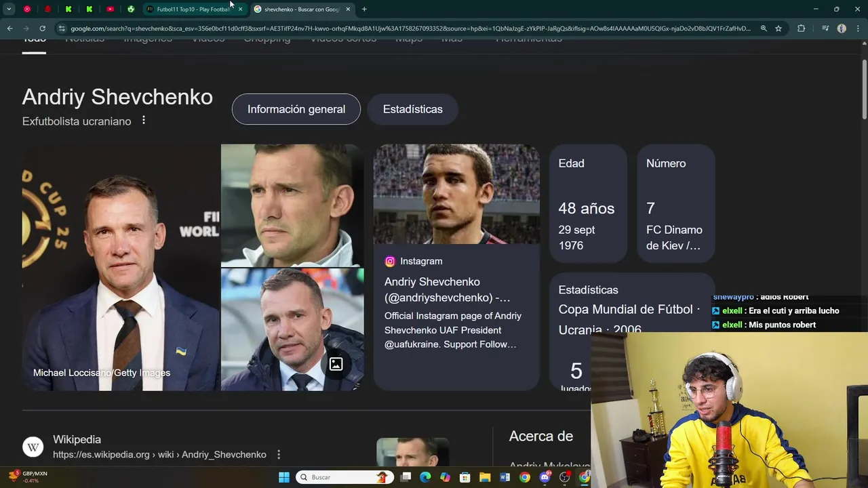Open the GBP/MXN taskbar widget

click(27, 477)
